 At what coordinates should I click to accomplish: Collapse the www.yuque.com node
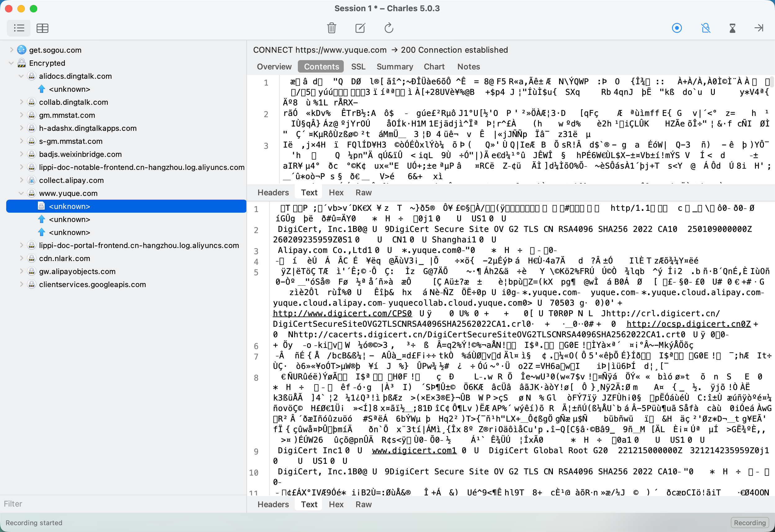click(x=21, y=193)
